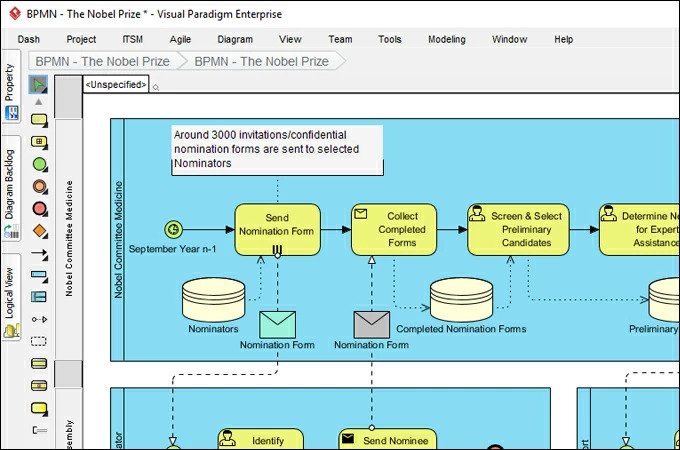
Task: Open the <Unspecified> dropdown above the diagram
Action: [x=116, y=85]
